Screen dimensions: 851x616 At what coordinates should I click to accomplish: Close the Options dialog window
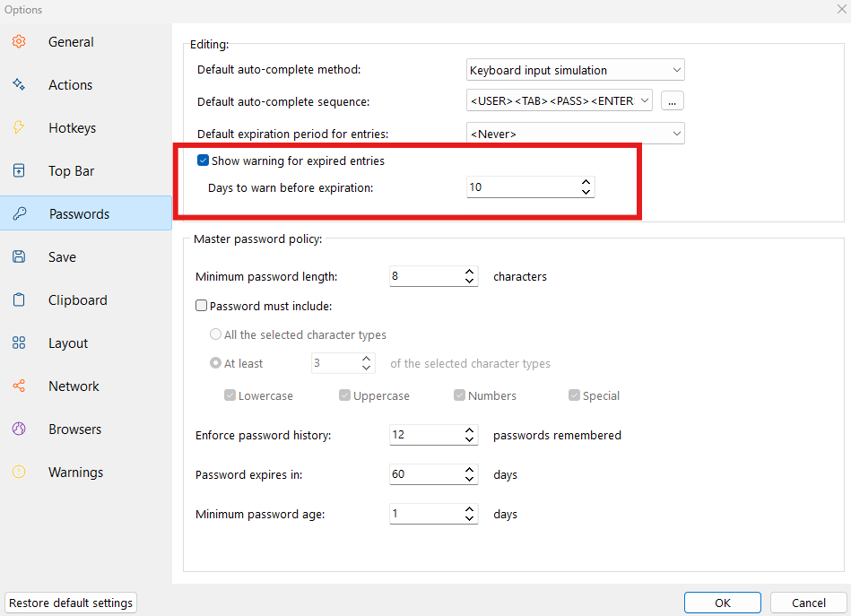[x=842, y=9]
